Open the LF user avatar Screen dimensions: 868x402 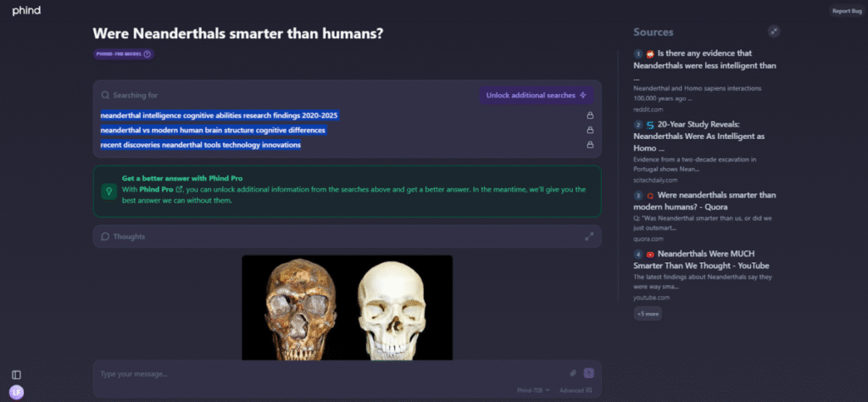tap(16, 392)
